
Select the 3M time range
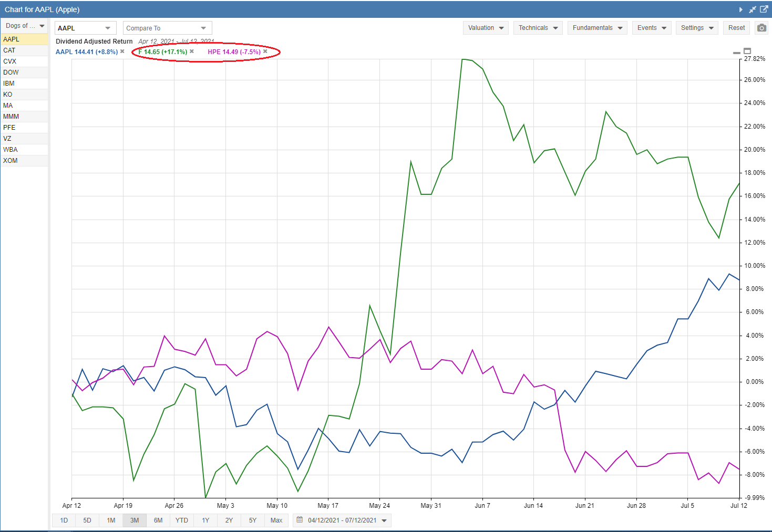[x=135, y=520]
